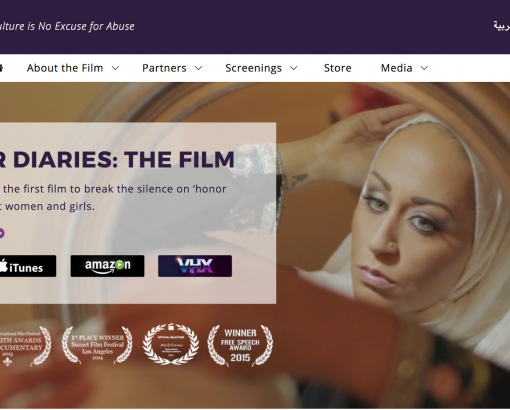The height and width of the screenshot is (410, 510).
Task: Open the iTunes store badge
Action: (x=27, y=266)
